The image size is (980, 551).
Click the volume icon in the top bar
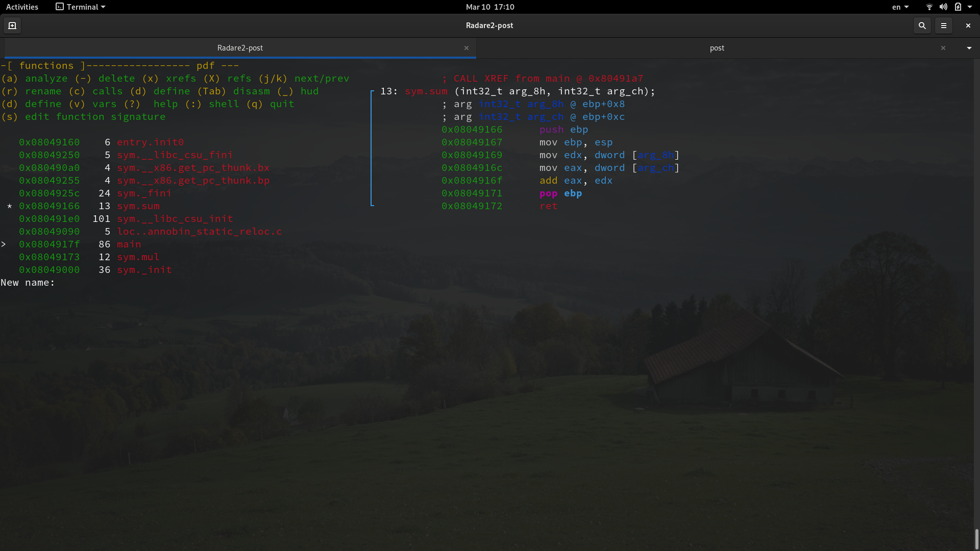coord(943,7)
